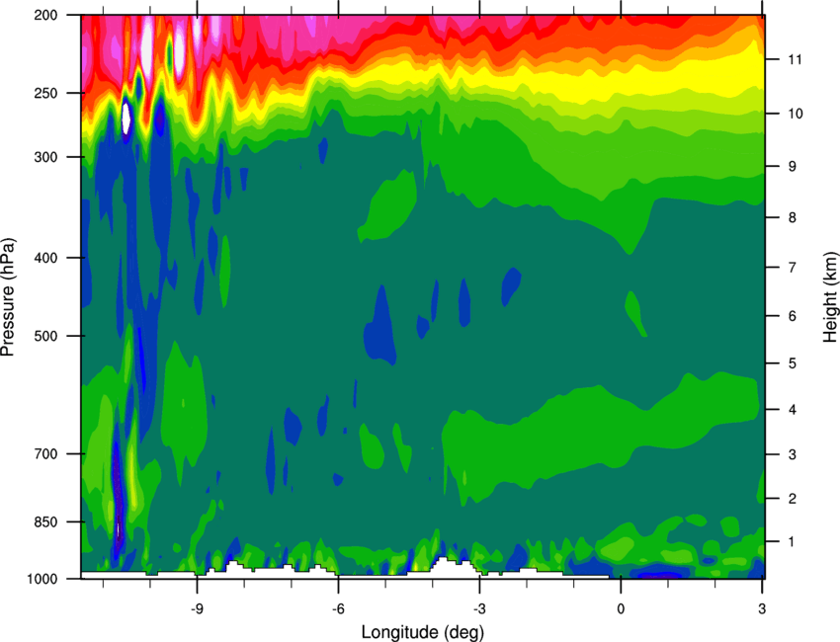Pick the 5 km height label
The height and width of the screenshot is (642, 840).
(x=793, y=363)
